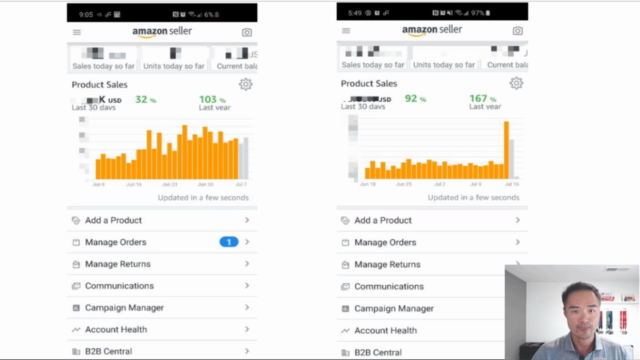Viewport: 640px width, 360px height.
Task: Click B2B Central icon, right phone
Action: coord(345,353)
